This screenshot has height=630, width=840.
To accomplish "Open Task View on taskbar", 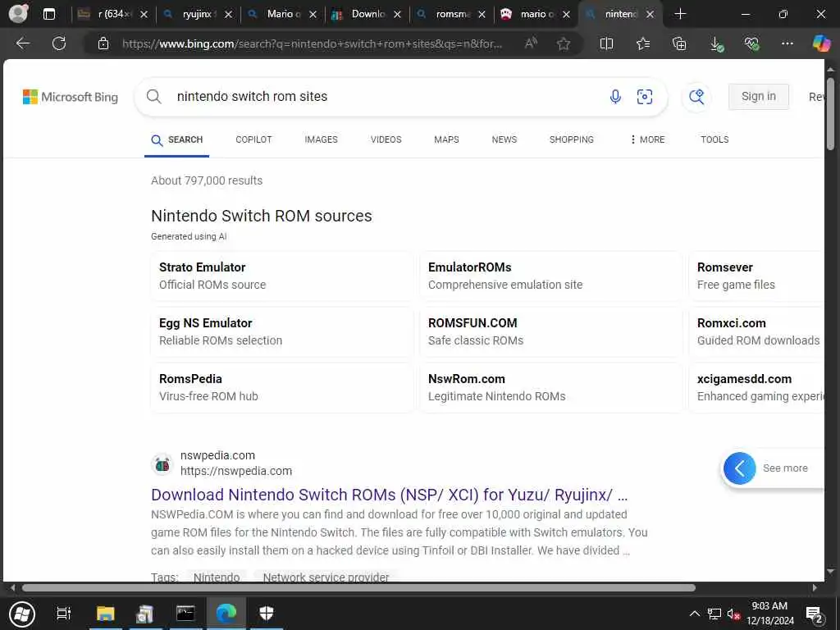I will coord(63,614).
